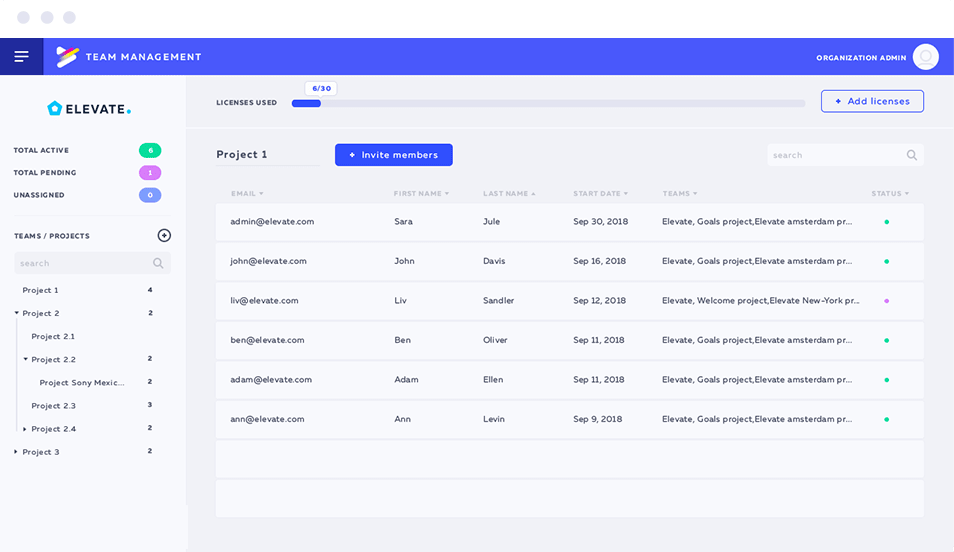The width and height of the screenshot is (954, 552).
Task: Sort by Email column
Action: [247, 194]
